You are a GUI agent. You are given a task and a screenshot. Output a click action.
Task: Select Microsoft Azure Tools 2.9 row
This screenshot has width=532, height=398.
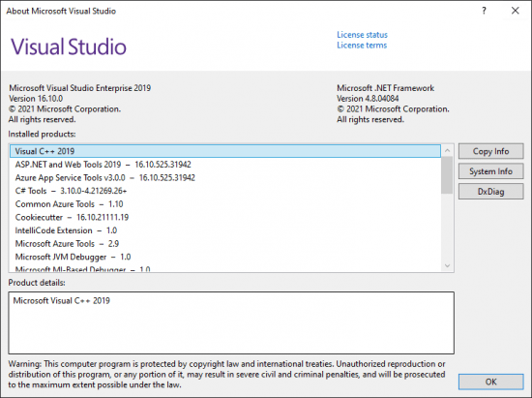tap(225, 244)
